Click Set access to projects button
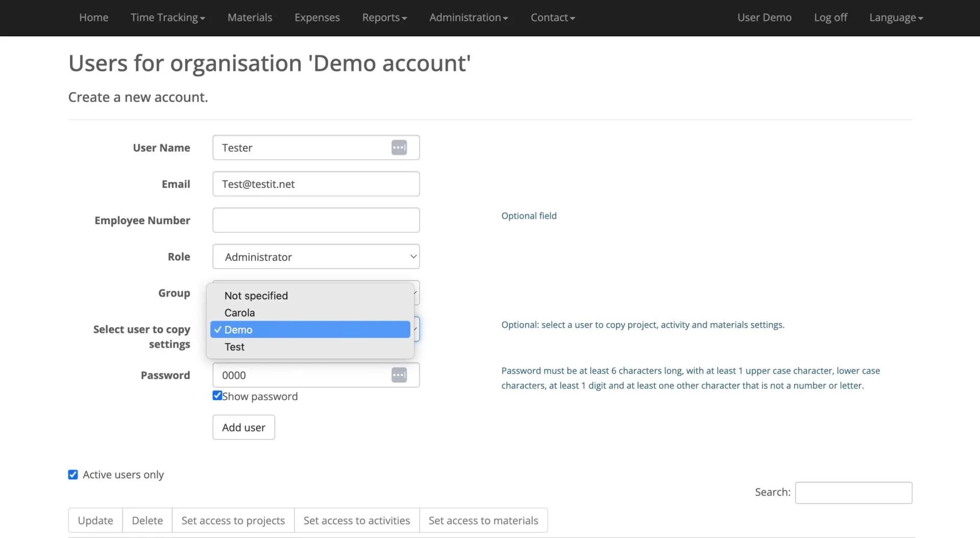 coord(233,521)
